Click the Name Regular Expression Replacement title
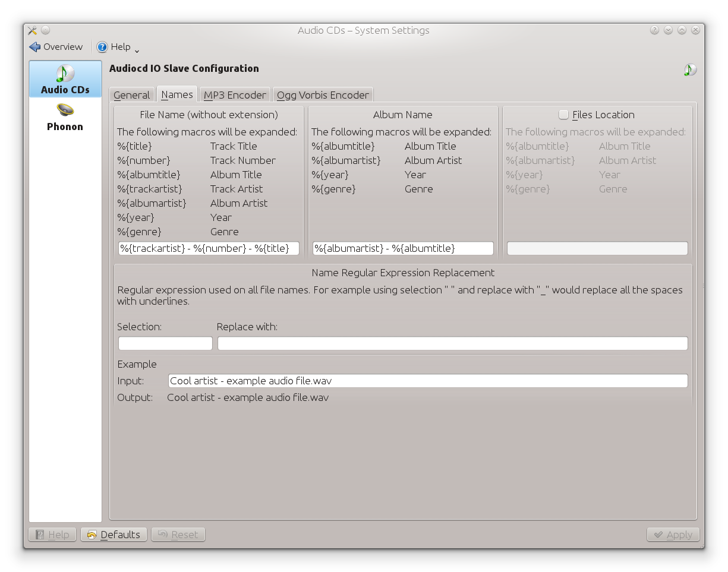 (x=403, y=273)
